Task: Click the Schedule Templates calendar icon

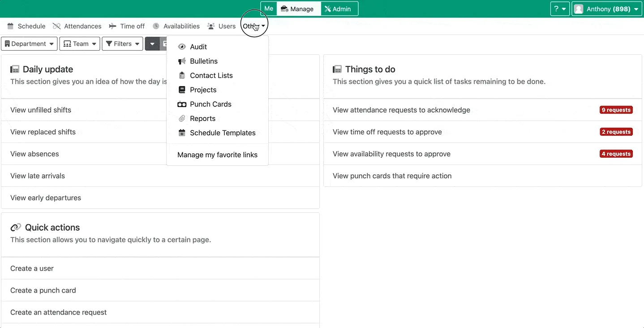Action: click(182, 133)
